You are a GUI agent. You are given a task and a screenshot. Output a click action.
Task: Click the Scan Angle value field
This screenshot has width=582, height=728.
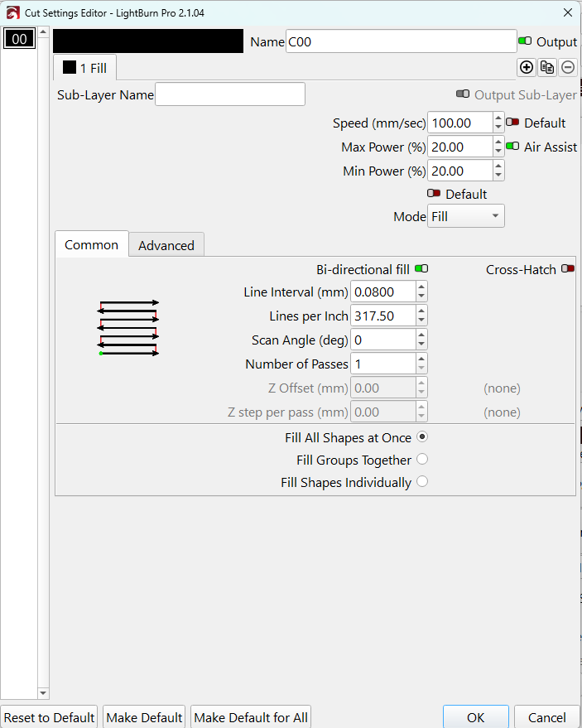[x=382, y=340]
